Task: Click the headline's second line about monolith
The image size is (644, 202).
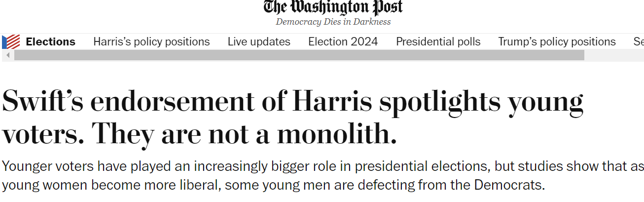Action: 199,134
